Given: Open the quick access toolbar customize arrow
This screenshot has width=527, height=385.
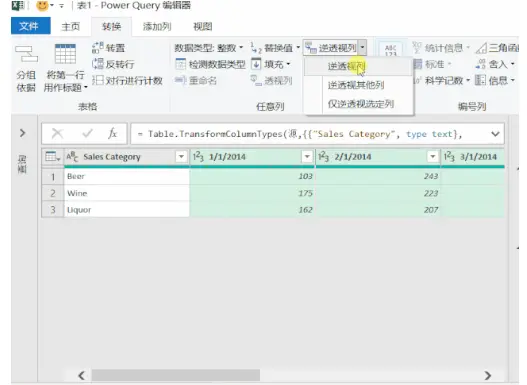Looking at the screenshot, I should pos(62,6).
